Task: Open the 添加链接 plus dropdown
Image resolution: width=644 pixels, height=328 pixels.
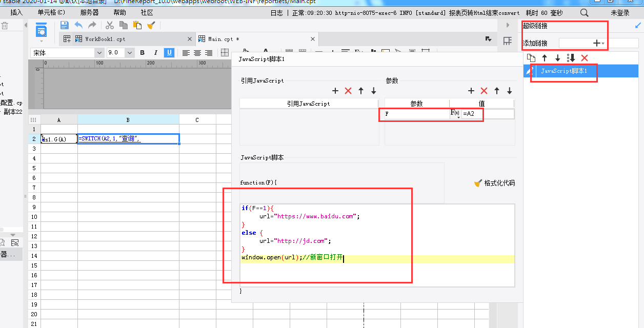Action: click(x=598, y=44)
